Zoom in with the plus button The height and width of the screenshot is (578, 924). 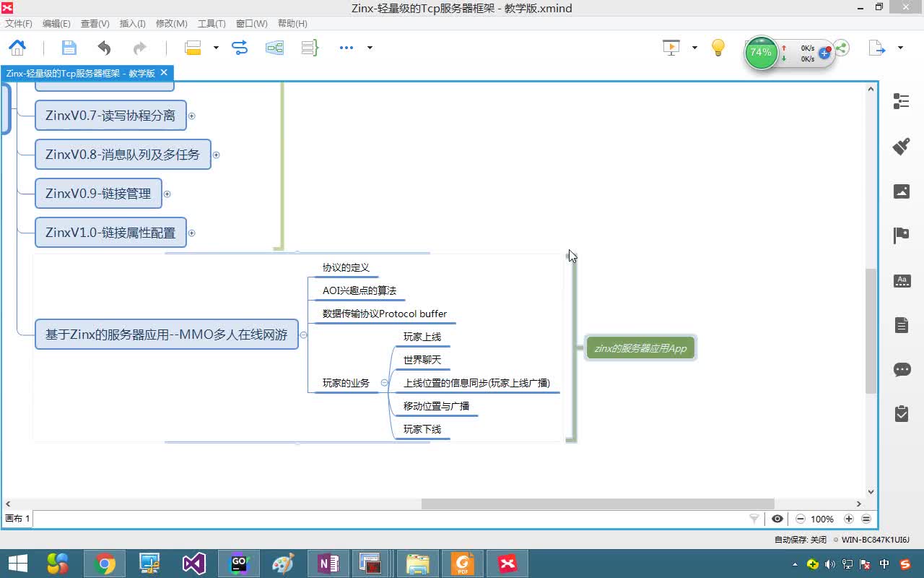[x=849, y=519]
